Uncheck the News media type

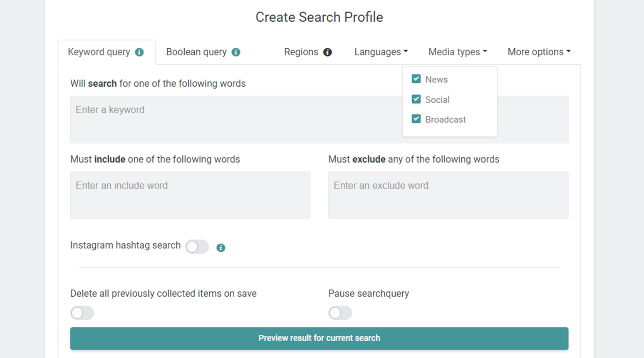pyautogui.click(x=416, y=79)
